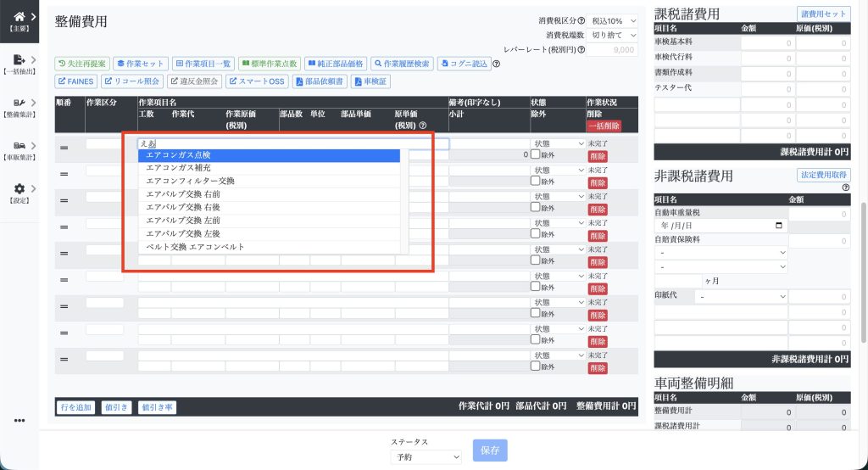The height and width of the screenshot is (470, 868).
Task: Open the 主要 home sidebar icon
Action: (19, 17)
